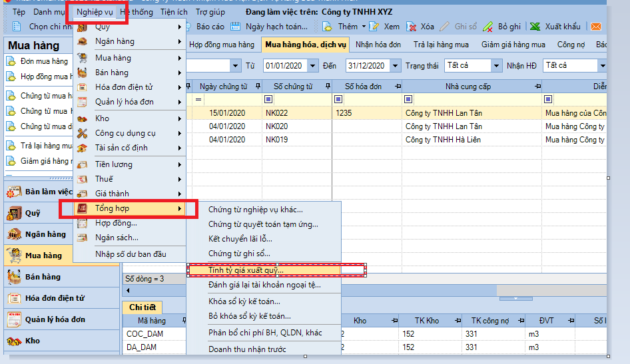Choose Kết chuyển lãi lỗ entry
The height and width of the screenshot is (364, 630).
[240, 239]
